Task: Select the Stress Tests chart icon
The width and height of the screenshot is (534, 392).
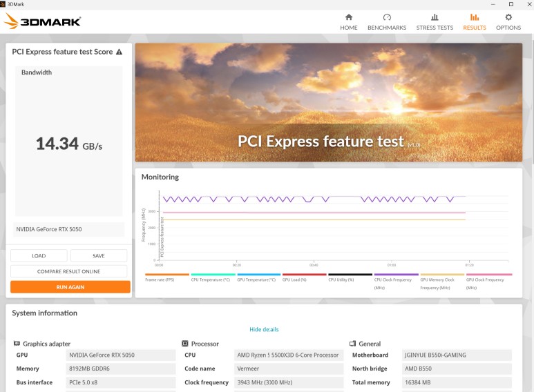Action: click(x=435, y=17)
